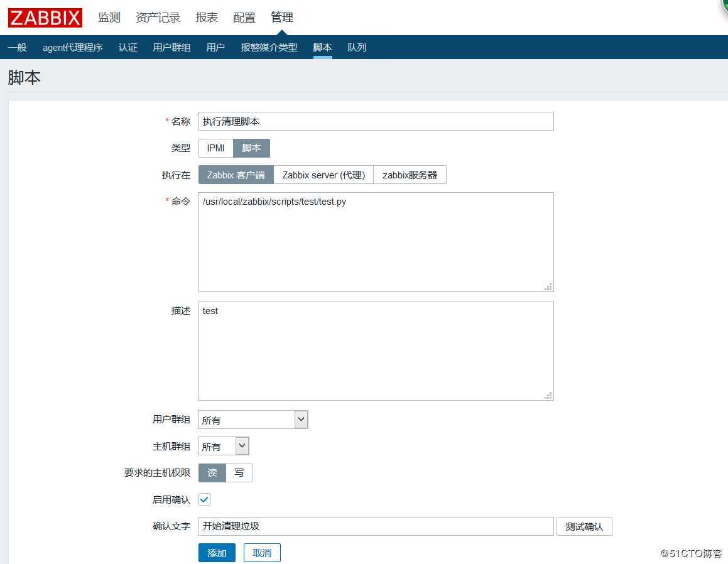Click the 描述 textarea resize handle

[x=548, y=396]
